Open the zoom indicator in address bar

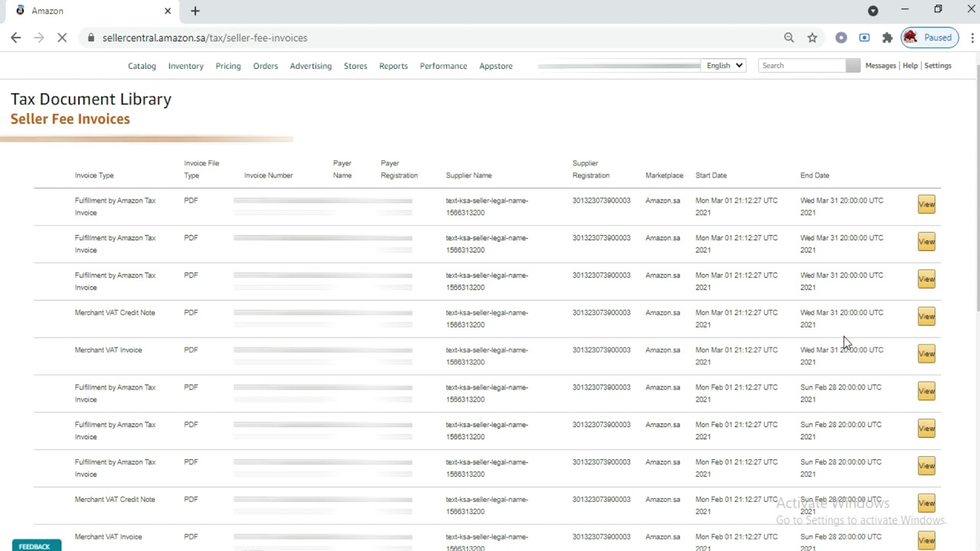tap(789, 37)
